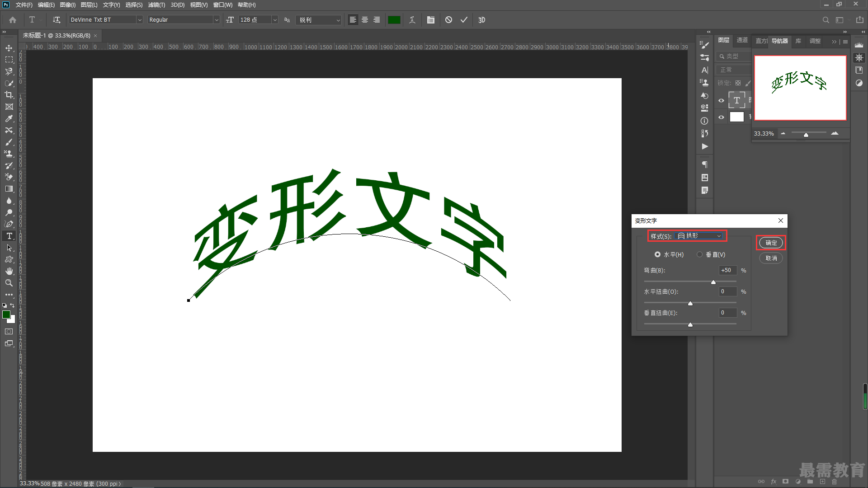Select the Pen tool
The image size is (868, 488).
pos(9,224)
